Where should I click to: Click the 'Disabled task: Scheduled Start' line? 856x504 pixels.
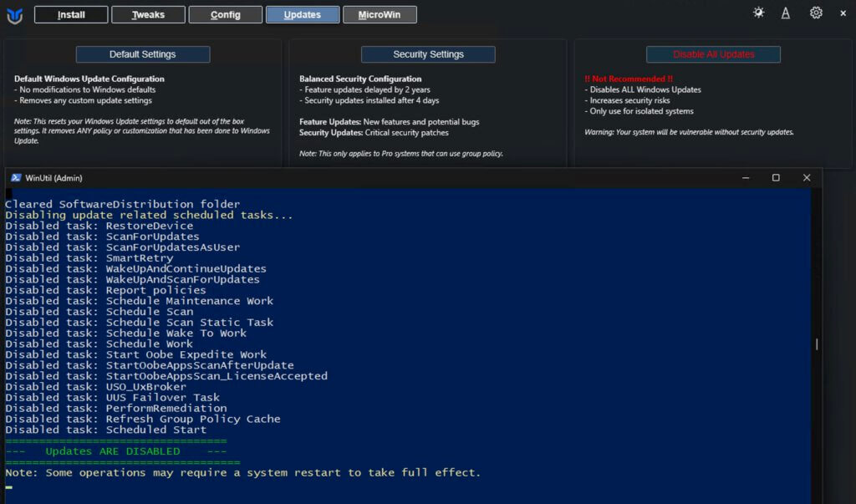(106, 430)
